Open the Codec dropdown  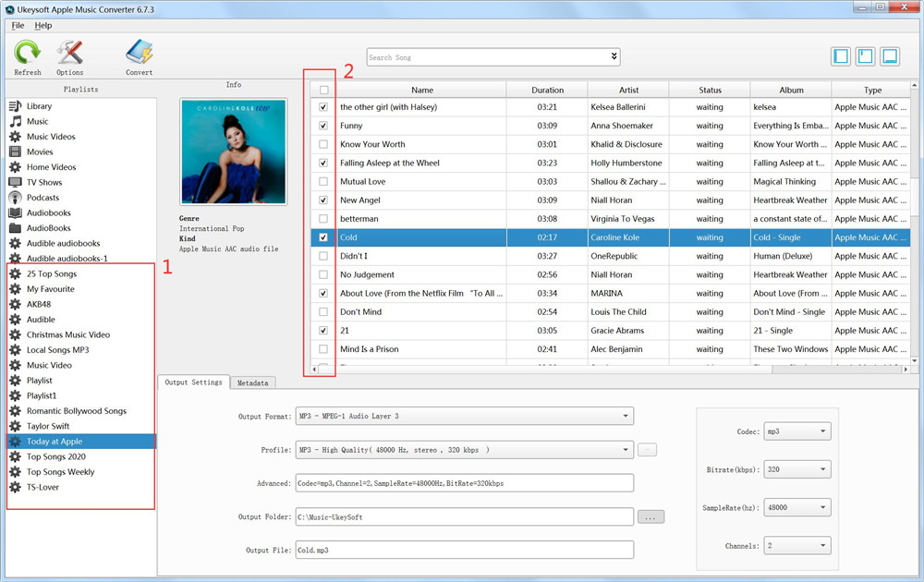pyautogui.click(x=797, y=431)
